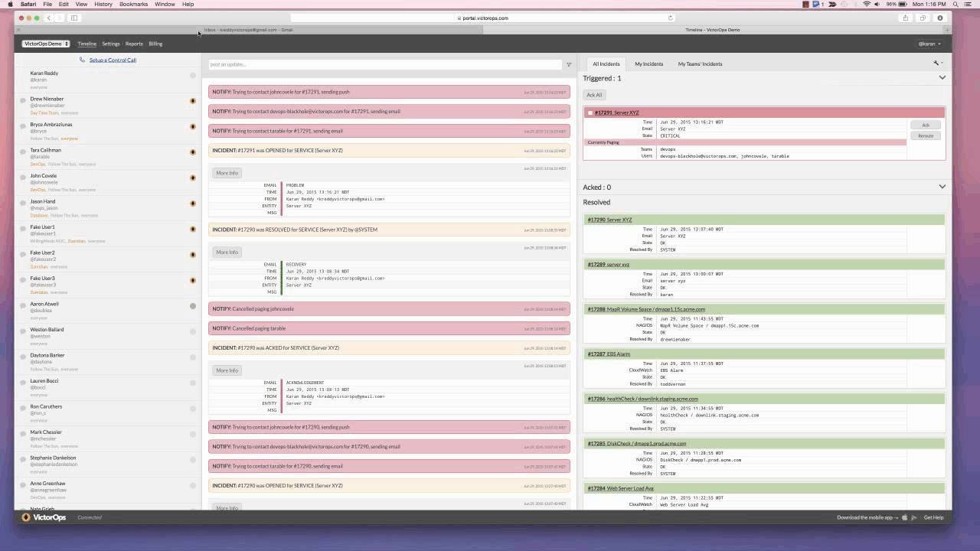Open a new Safari tab with the plus button
This screenshot has width=980, height=551.
point(947,30)
